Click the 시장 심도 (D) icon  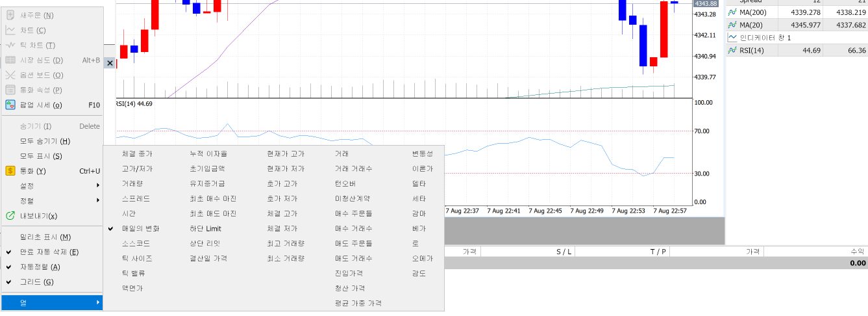[10, 60]
